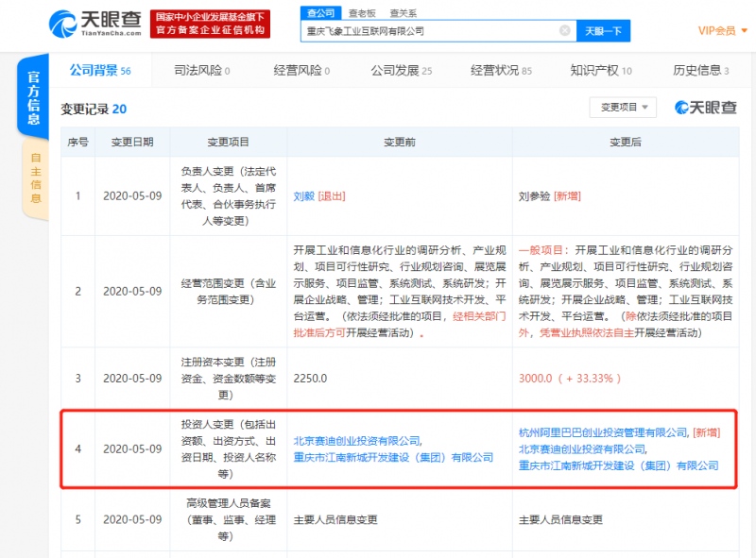The width and height of the screenshot is (756, 558).
Task: Clear the search box with the X icon
Action: tap(564, 31)
